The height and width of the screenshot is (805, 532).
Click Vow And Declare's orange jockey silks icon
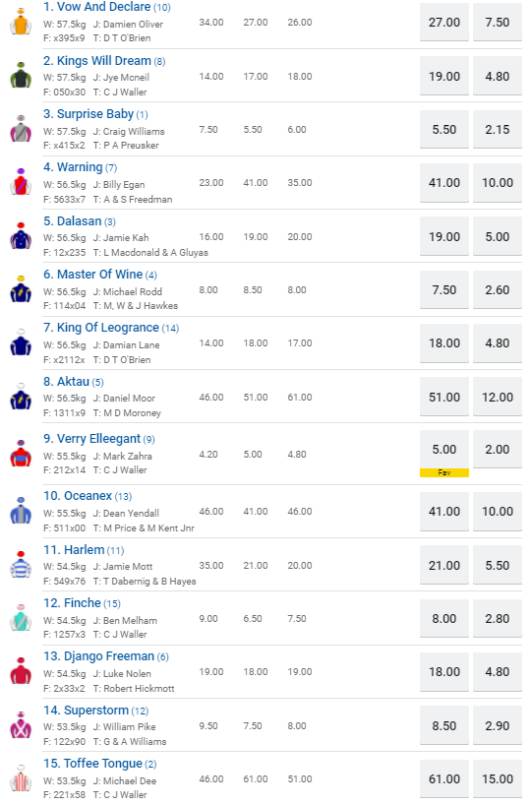(21, 22)
